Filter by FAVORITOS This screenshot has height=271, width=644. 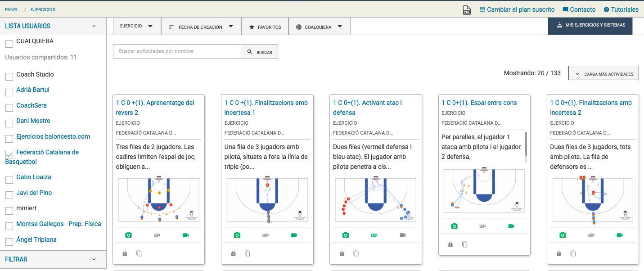[265, 27]
